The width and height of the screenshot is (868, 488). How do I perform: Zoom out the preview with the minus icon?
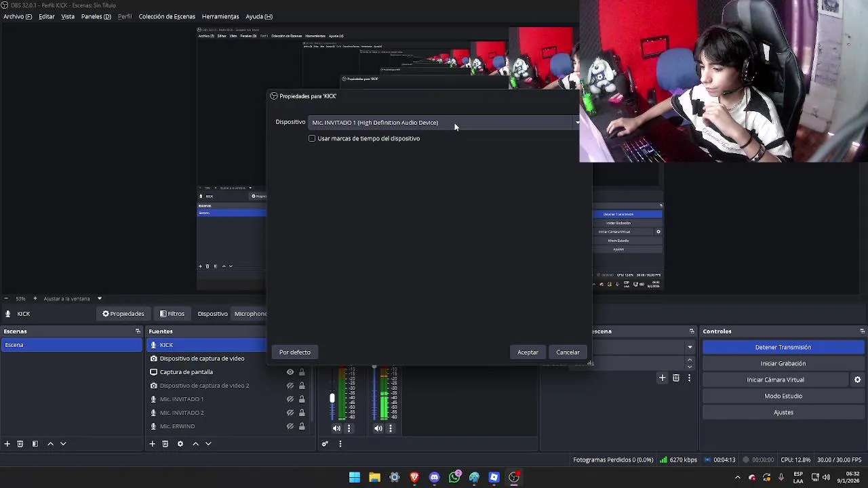(6, 298)
